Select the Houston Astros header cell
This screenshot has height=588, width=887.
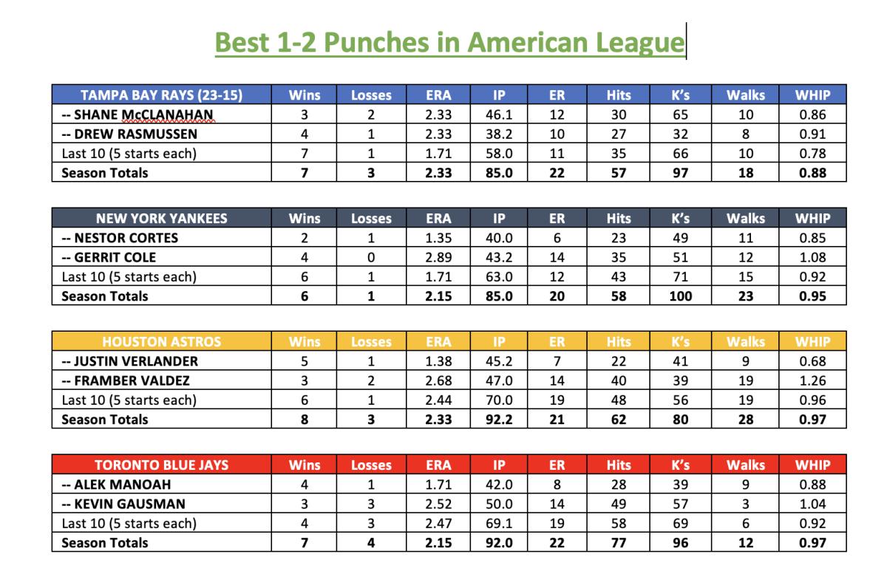162,341
